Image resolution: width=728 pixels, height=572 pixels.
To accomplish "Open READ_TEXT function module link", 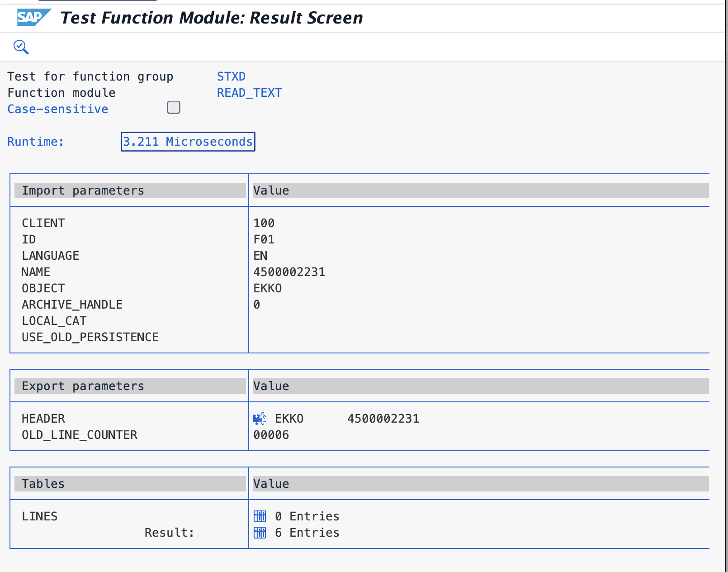I will tap(249, 93).
